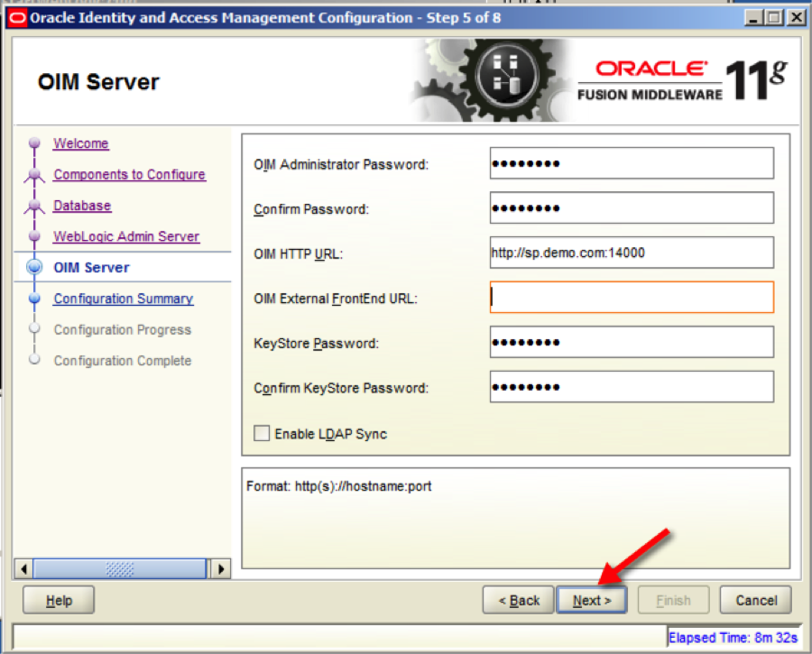Click the OIM External FrontEnd URL field
Screen dimensions: 812x654
tap(631, 298)
